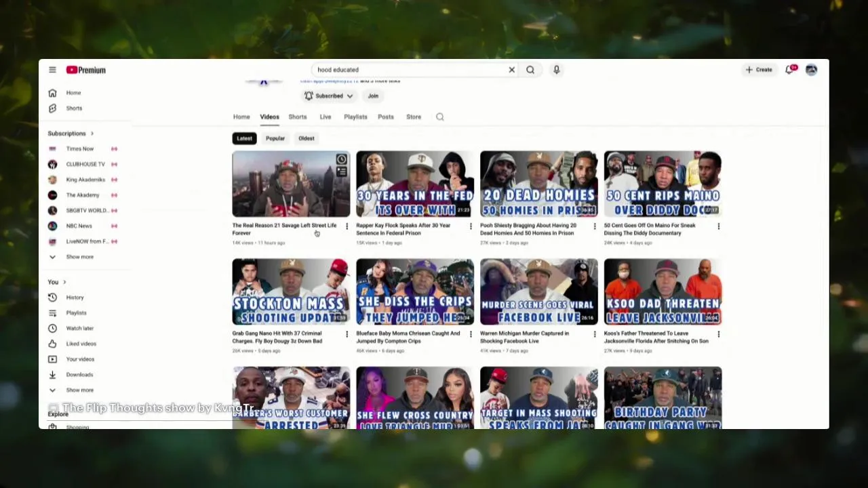Open options menu for Ksoo's Father video
The width and height of the screenshot is (868, 488).
pyautogui.click(x=719, y=334)
